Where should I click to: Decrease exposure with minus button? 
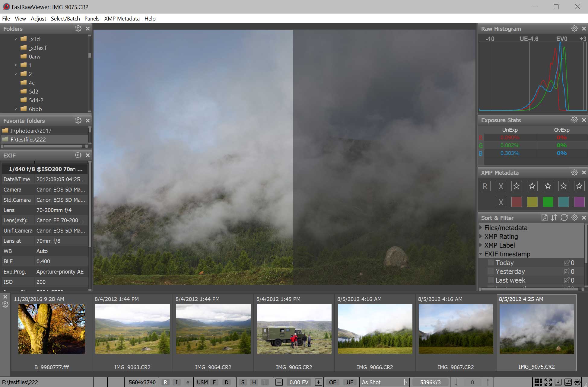279,382
